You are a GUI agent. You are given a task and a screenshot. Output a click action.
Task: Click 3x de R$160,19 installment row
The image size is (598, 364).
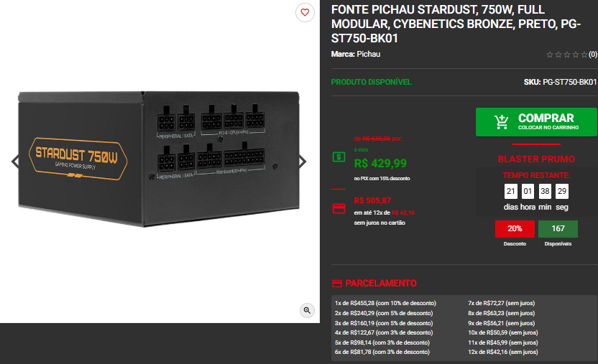tap(384, 323)
